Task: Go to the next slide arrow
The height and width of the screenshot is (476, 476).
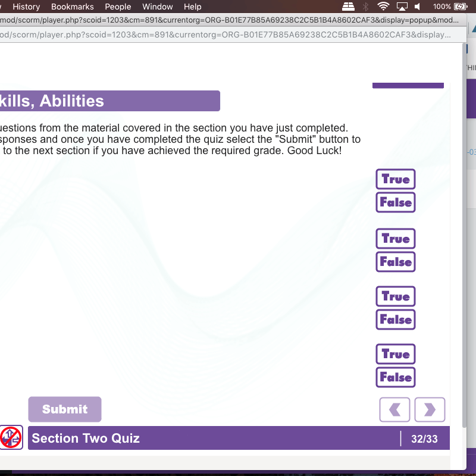Action: pos(430,409)
